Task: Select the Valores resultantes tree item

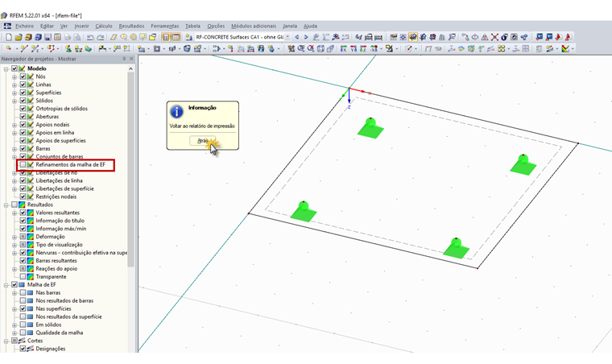Action: tap(57, 213)
